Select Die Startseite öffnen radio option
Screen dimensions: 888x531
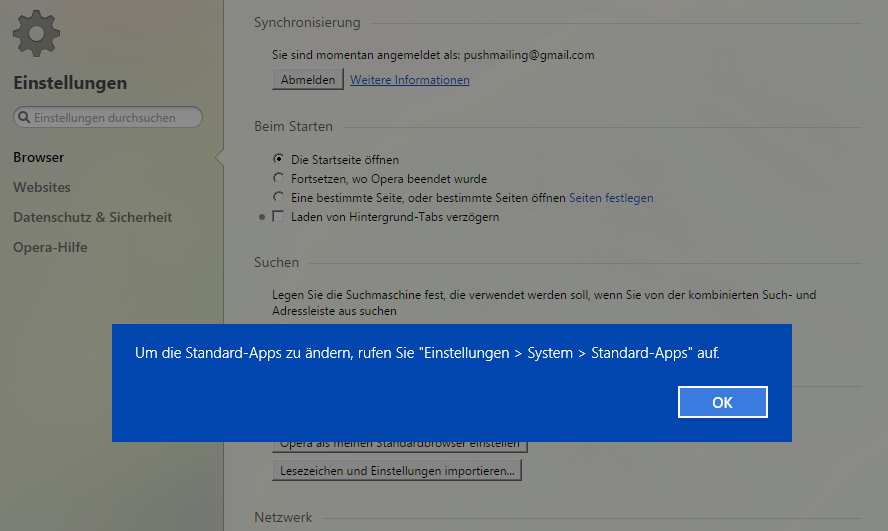(x=279, y=160)
